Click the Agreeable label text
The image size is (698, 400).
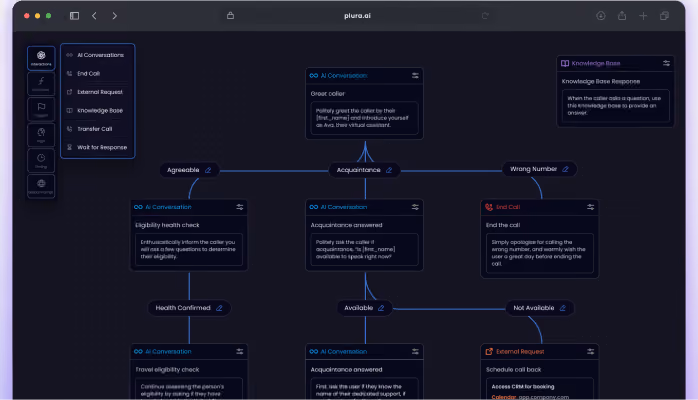pos(183,170)
